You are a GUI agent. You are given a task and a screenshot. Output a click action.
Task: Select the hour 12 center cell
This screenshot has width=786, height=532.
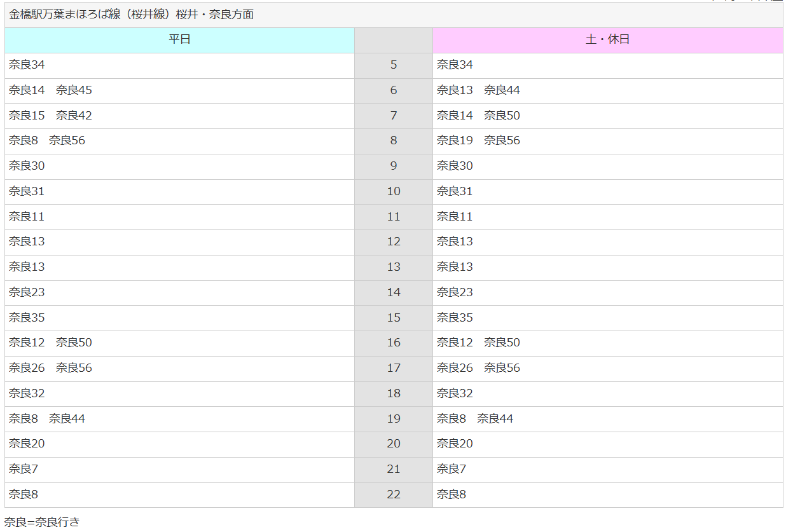(x=394, y=242)
